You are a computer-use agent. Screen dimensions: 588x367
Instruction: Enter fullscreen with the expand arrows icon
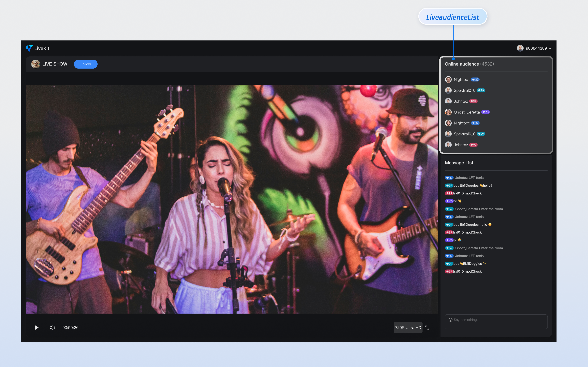[427, 328]
